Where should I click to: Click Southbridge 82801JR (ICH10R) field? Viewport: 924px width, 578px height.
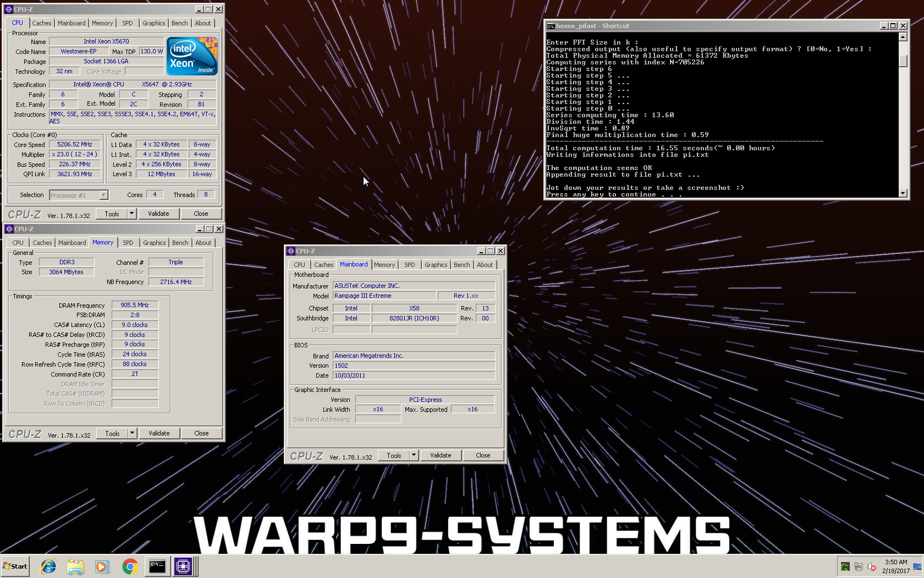point(414,318)
